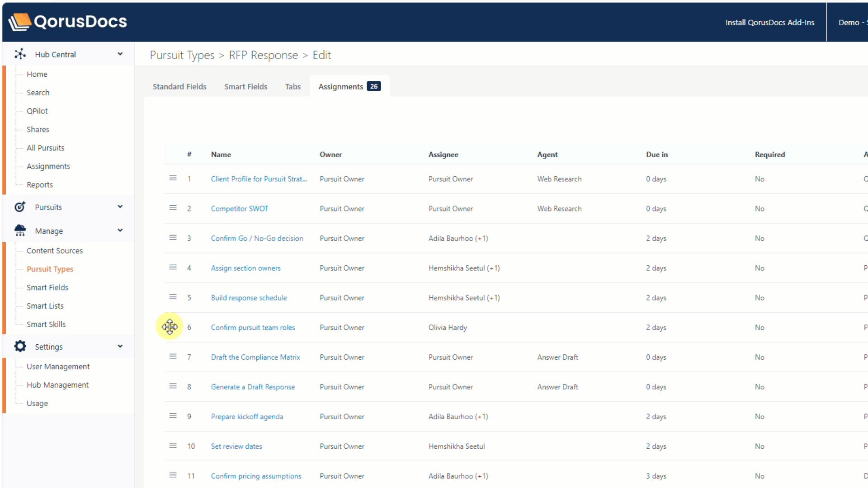The image size is (868, 488).
Task: Click the QorusDocs logo icon
Action: (x=19, y=22)
